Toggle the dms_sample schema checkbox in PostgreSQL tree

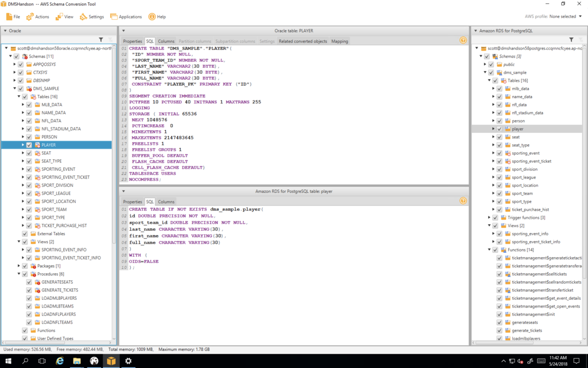(x=491, y=73)
